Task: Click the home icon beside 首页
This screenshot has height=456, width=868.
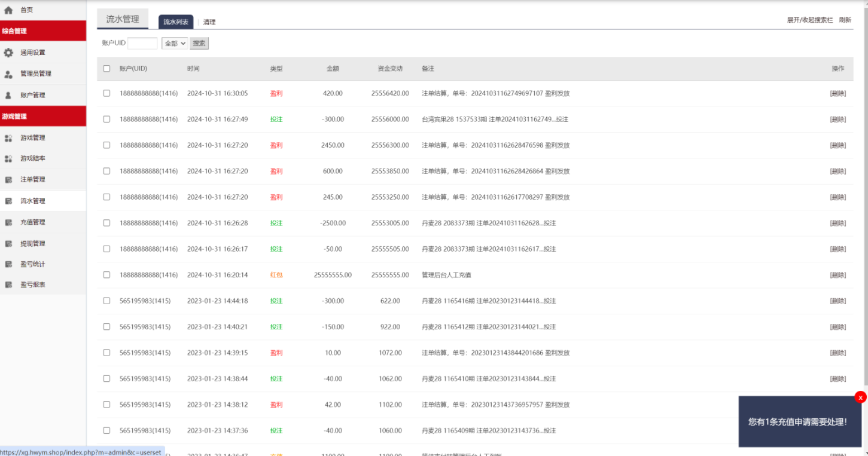Action: coord(8,10)
